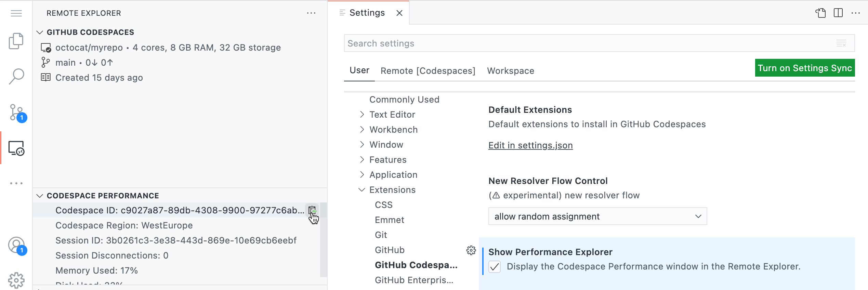Expand Text Editor settings category
The width and height of the screenshot is (868, 290).
click(362, 115)
